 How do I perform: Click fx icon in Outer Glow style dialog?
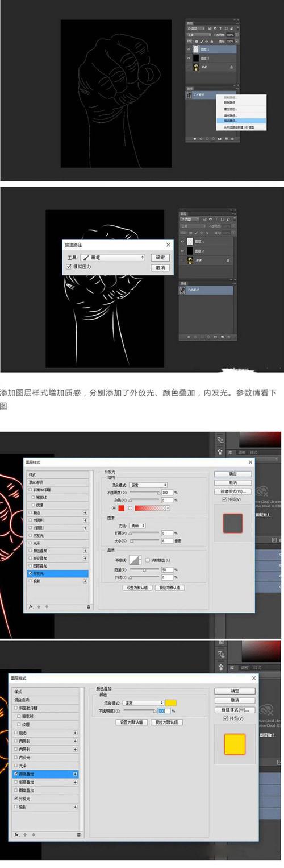[32, 607]
